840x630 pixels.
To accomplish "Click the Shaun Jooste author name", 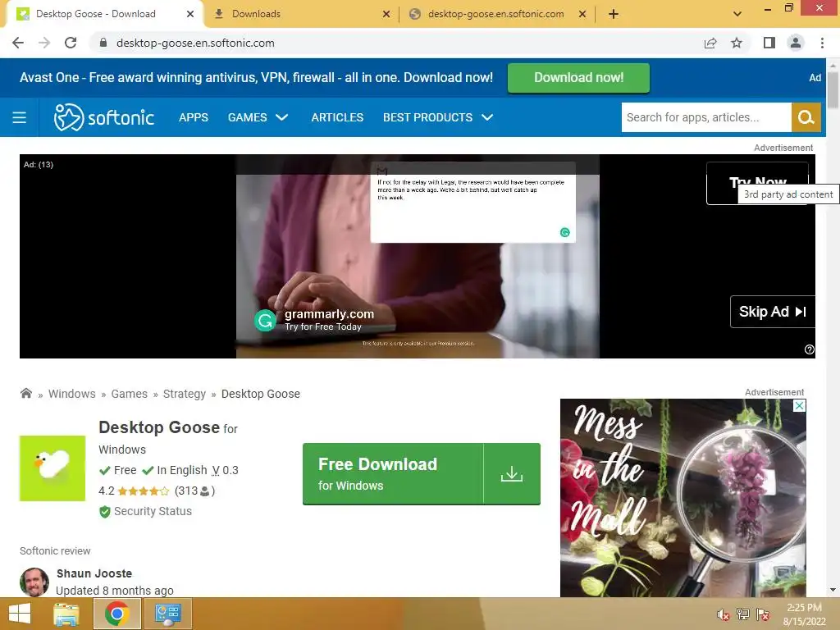I will click(94, 573).
